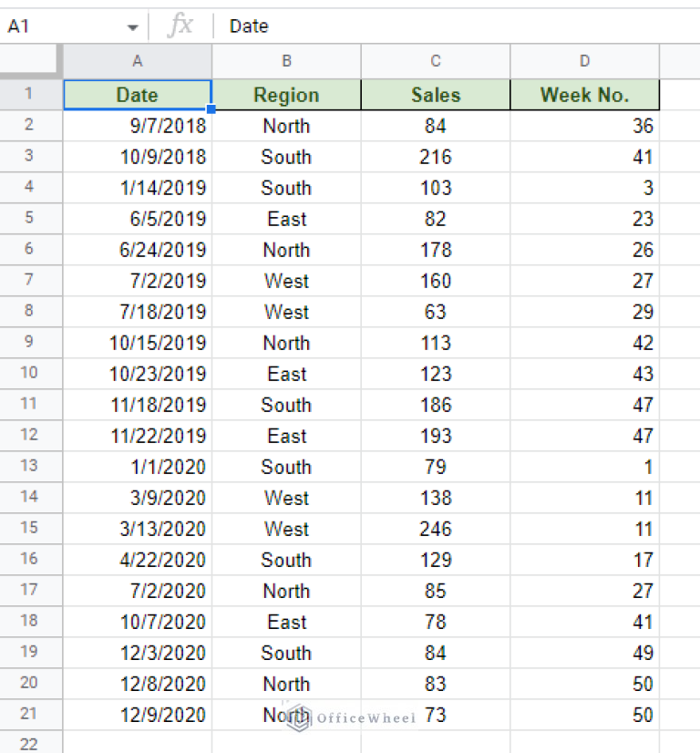Select East cell in row 5
The image size is (700, 753).
tap(286, 219)
